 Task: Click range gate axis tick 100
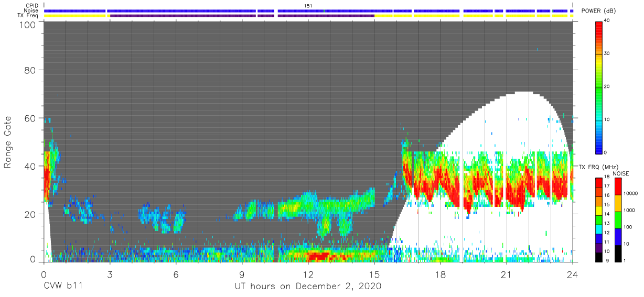pos(28,24)
